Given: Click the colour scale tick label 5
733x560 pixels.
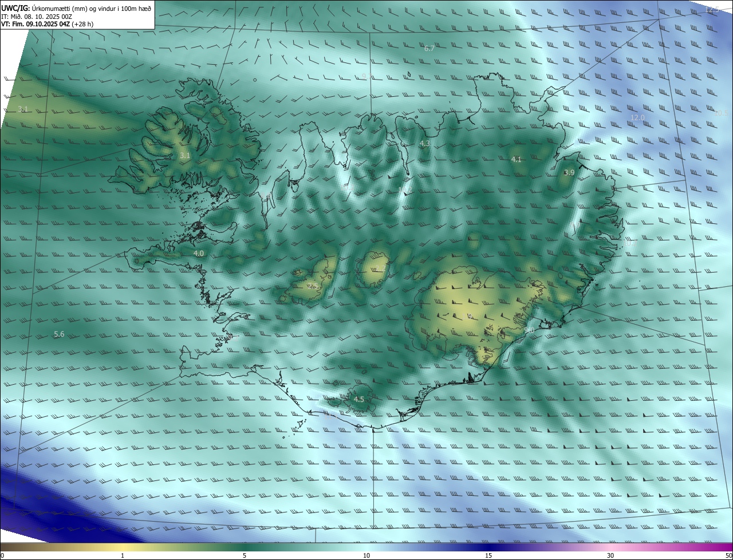Looking at the screenshot, I should (245, 556).
